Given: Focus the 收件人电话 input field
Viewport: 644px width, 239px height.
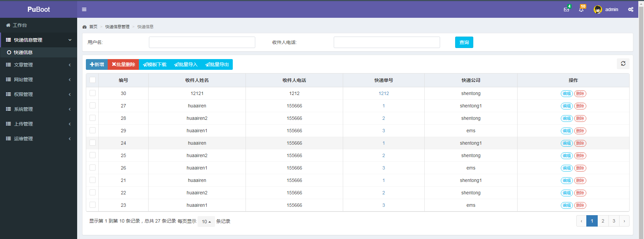Looking at the screenshot, I should pyautogui.click(x=387, y=42).
